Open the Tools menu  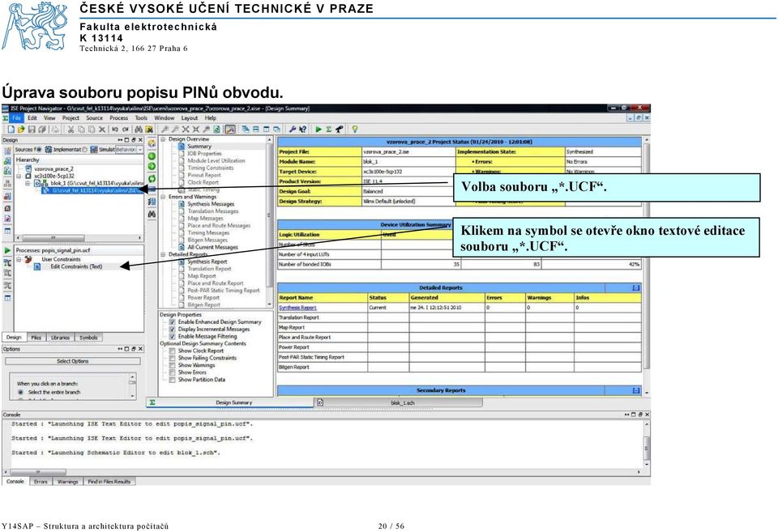tap(141, 118)
